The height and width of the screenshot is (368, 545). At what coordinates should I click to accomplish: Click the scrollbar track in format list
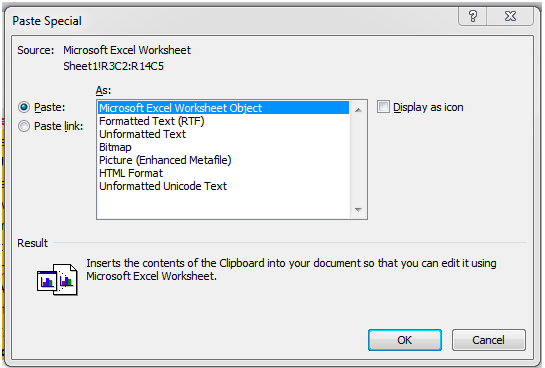click(358, 160)
